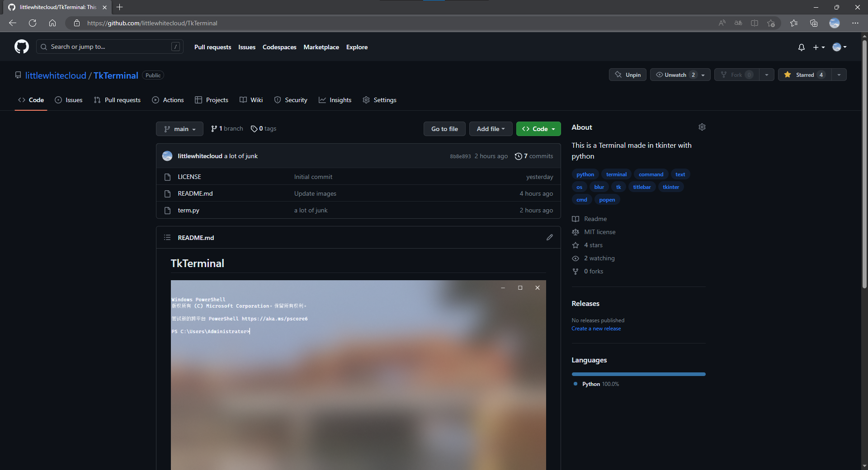Image resolution: width=868 pixels, height=470 pixels.
Task: Unstar the repository via Starred button
Action: (x=804, y=75)
